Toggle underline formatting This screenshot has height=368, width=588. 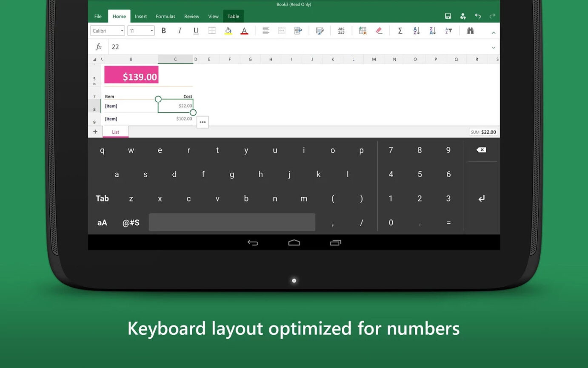pos(196,30)
